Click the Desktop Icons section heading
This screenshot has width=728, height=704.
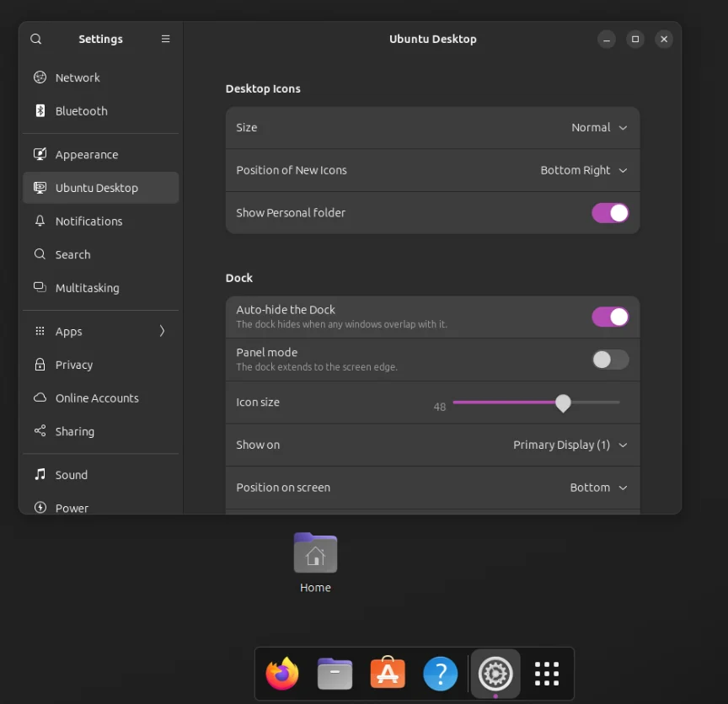click(263, 88)
